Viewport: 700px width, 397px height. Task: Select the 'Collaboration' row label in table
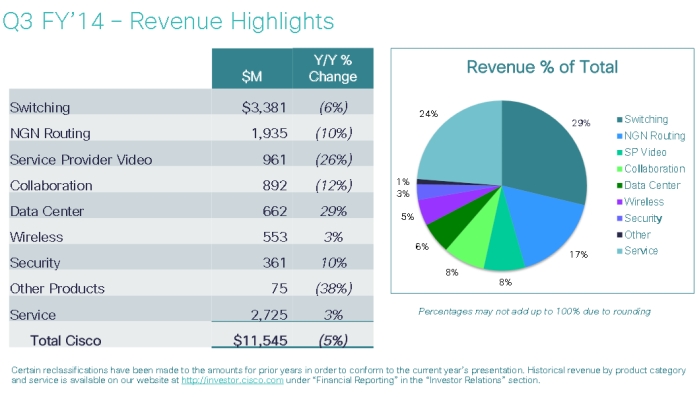[x=51, y=186]
